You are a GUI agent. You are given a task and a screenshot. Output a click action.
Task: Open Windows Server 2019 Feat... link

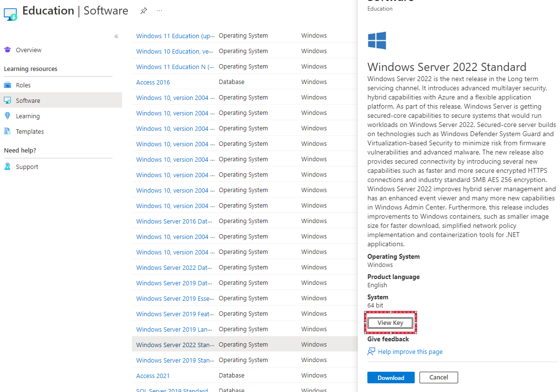[175, 314]
